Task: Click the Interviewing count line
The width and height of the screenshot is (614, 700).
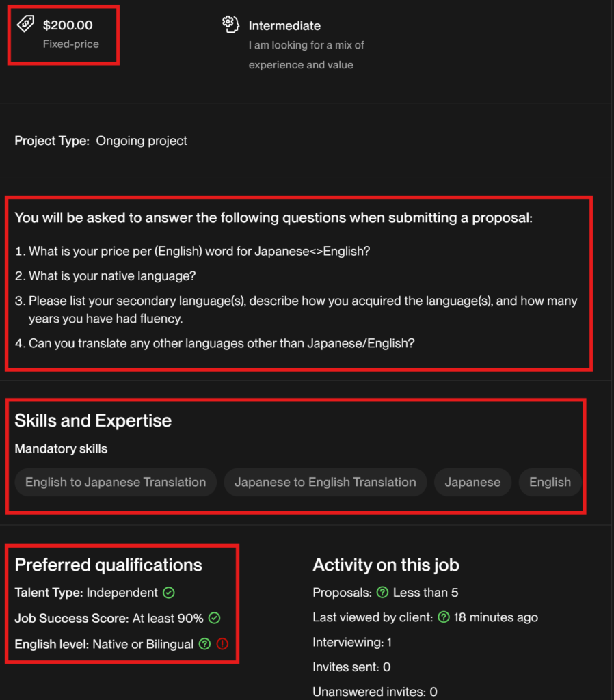Action: 352,643
